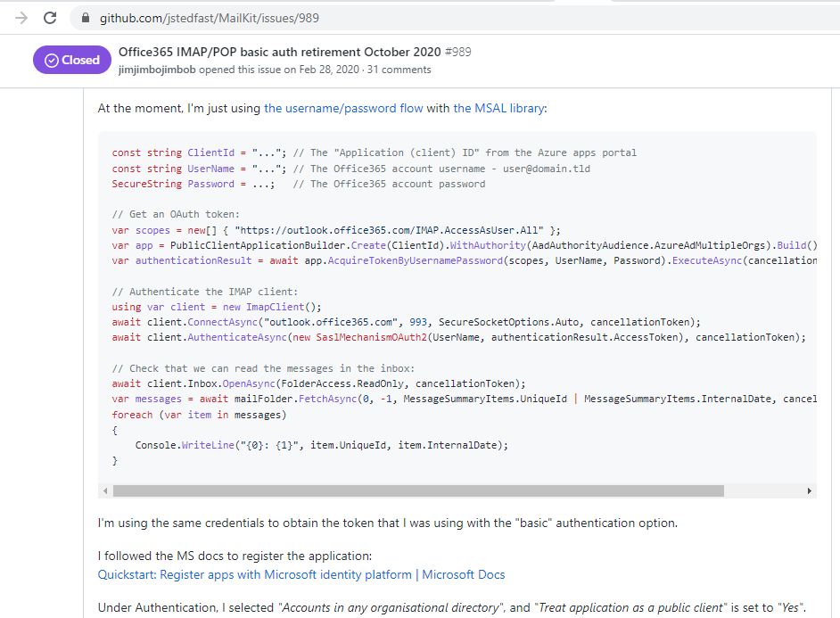Click the padlock icon for site security info
This screenshot has height=618, width=840.
pyautogui.click(x=85, y=15)
